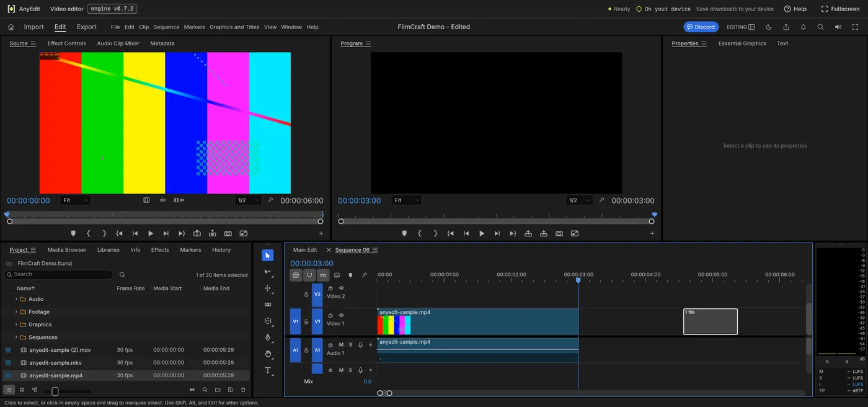Click Export Frame camera in Program monitor
The image size is (868, 407).
(559, 233)
